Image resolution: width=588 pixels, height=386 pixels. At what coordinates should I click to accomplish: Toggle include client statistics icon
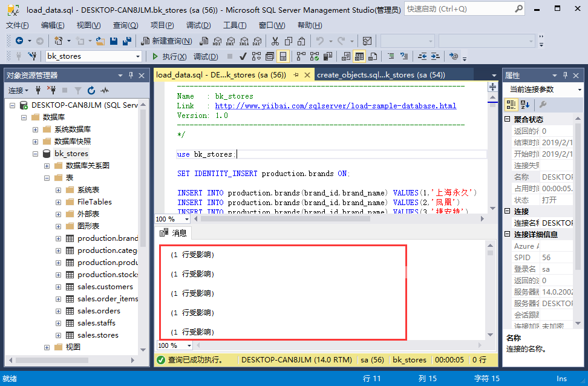click(x=328, y=56)
